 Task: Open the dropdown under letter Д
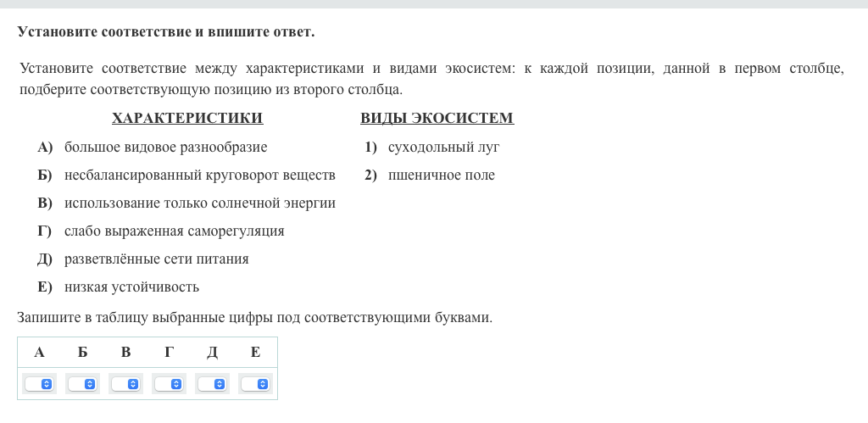(x=212, y=384)
